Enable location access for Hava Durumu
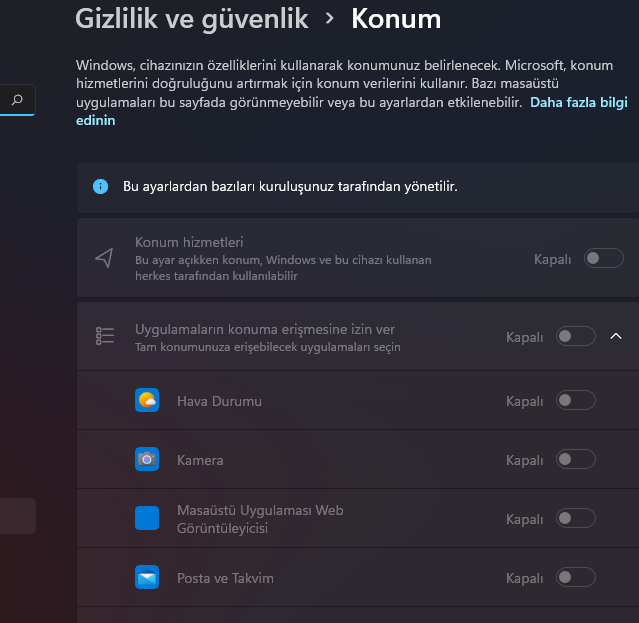The image size is (639, 623). tap(575, 401)
